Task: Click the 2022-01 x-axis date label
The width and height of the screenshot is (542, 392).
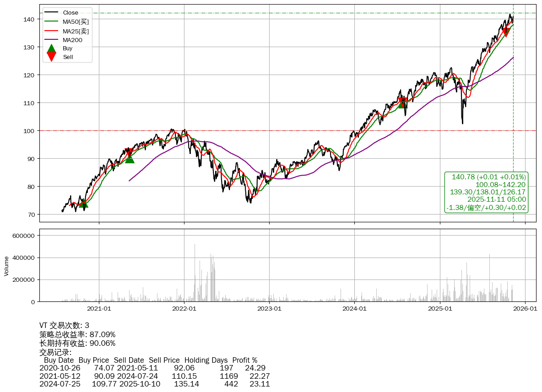Action: click(184, 309)
